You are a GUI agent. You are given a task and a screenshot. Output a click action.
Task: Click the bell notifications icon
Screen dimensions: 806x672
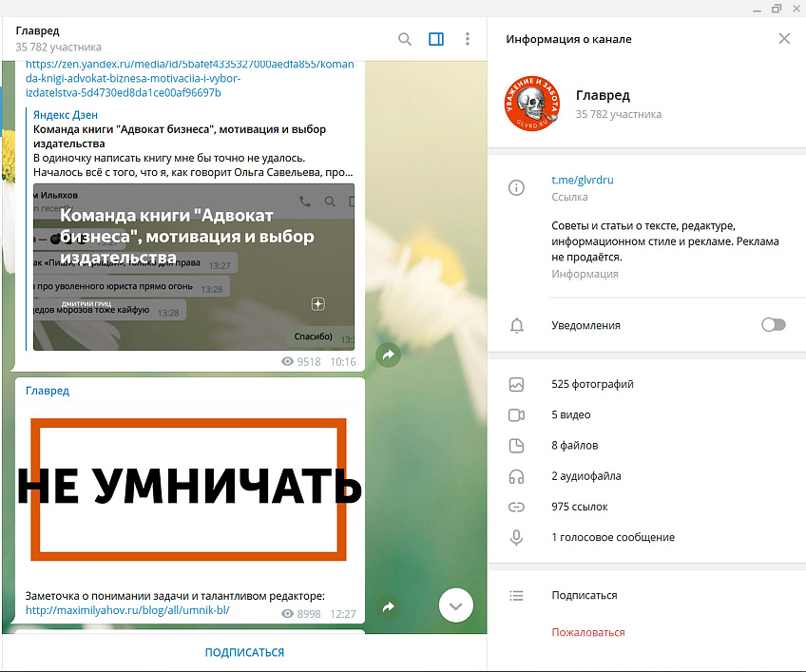[x=517, y=325]
